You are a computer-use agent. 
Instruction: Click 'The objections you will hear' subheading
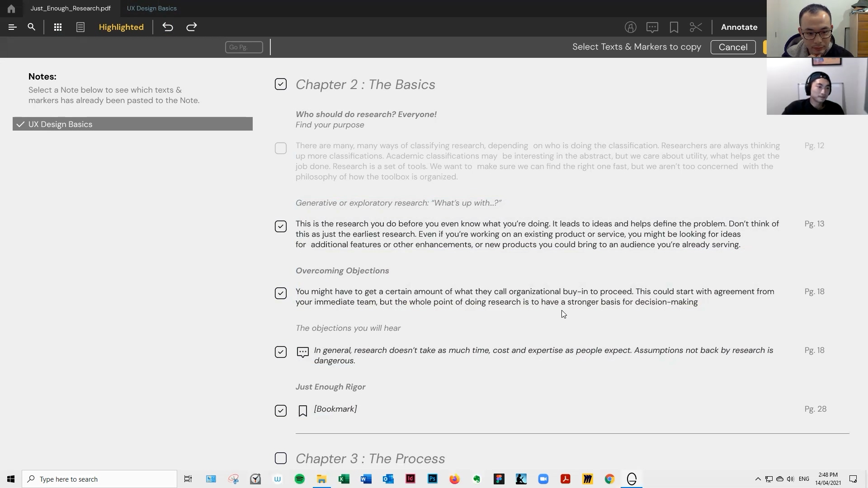point(348,328)
